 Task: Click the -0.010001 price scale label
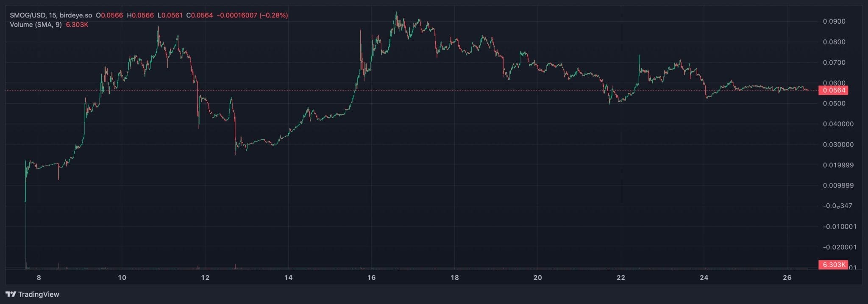tap(840, 227)
